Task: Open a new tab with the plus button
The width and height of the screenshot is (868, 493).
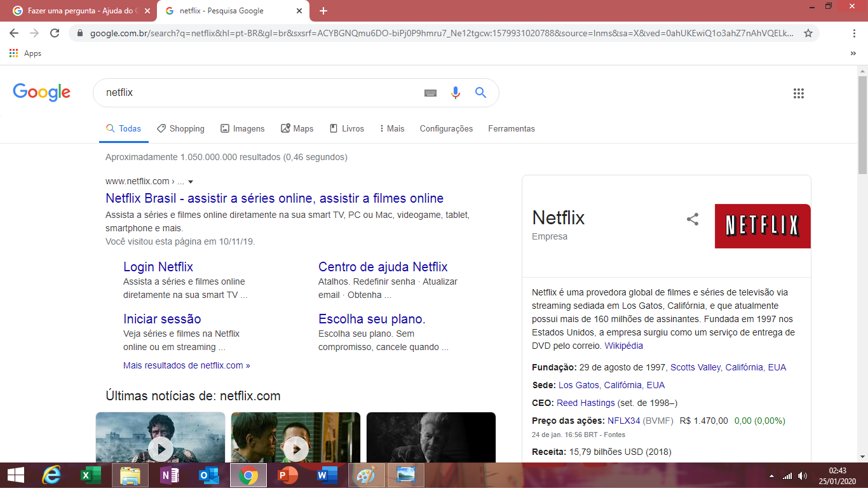Action: (x=323, y=11)
